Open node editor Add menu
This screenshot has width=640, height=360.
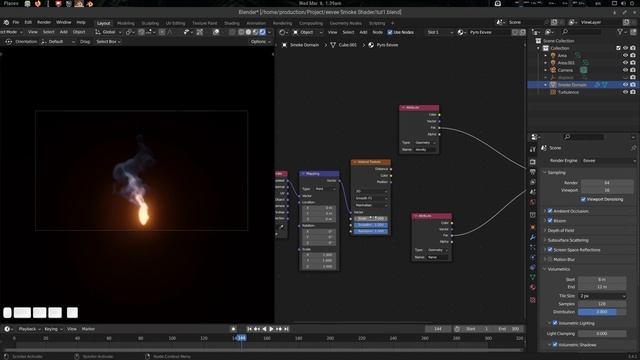coord(363,32)
